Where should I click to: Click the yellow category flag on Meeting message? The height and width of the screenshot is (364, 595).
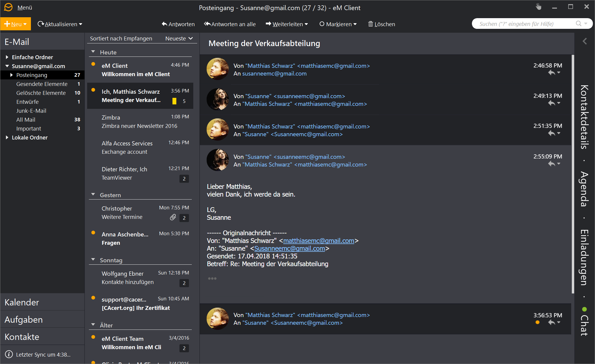(174, 101)
